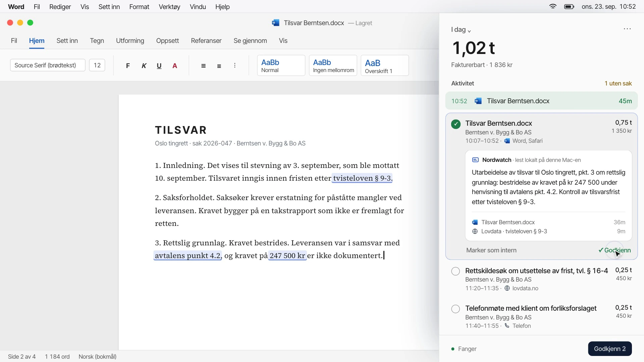This screenshot has height=362, width=644.
Task: Check the Telefonmøte med klient entry circle
Action: pyautogui.click(x=455, y=309)
